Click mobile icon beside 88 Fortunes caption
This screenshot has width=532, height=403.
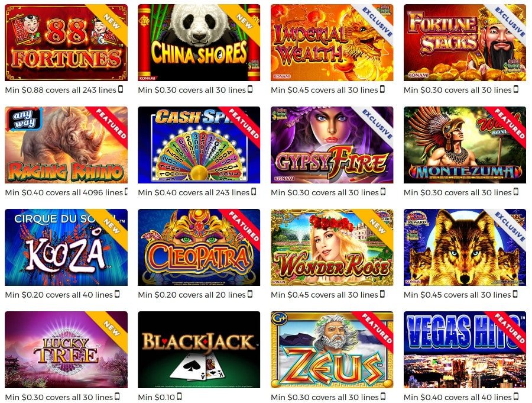120,89
